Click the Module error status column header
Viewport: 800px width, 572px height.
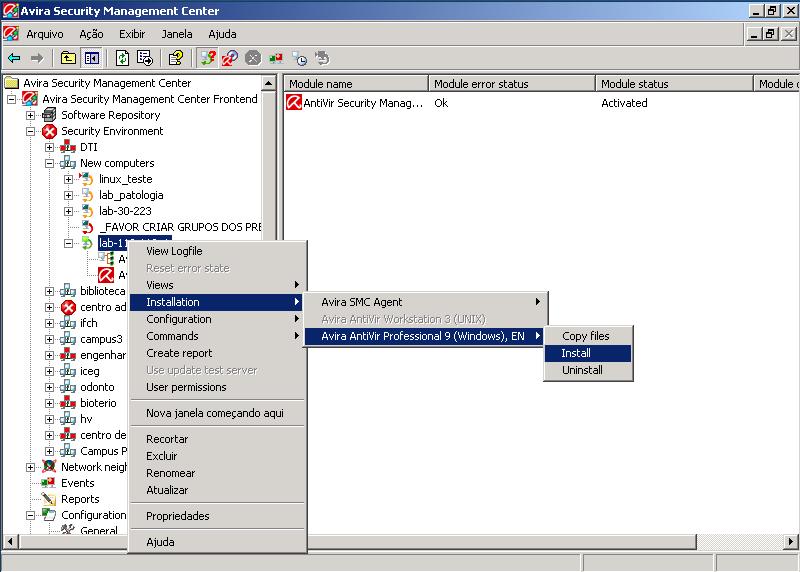point(512,84)
